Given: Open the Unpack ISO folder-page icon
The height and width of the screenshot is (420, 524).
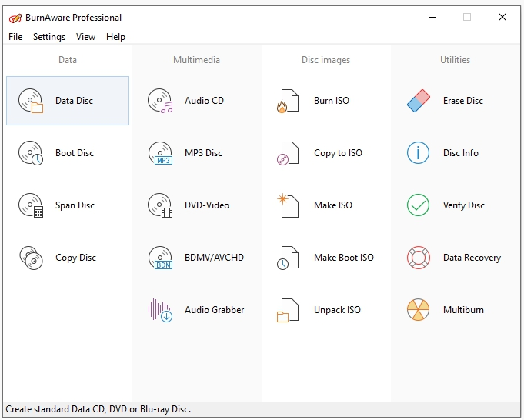Looking at the screenshot, I should pos(288,311).
